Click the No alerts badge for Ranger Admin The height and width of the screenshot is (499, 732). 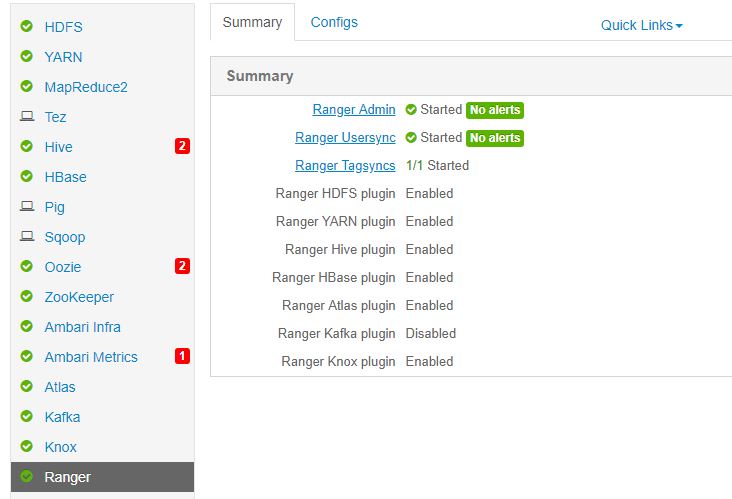(x=495, y=110)
